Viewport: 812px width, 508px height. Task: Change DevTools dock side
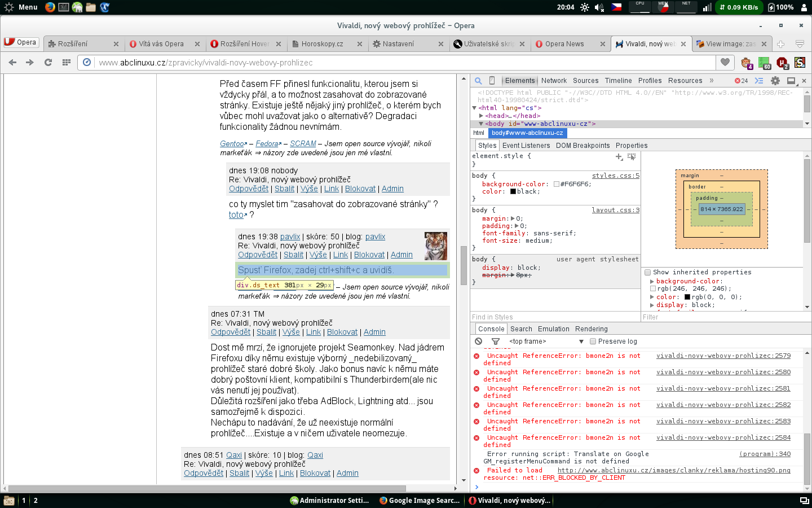point(791,81)
